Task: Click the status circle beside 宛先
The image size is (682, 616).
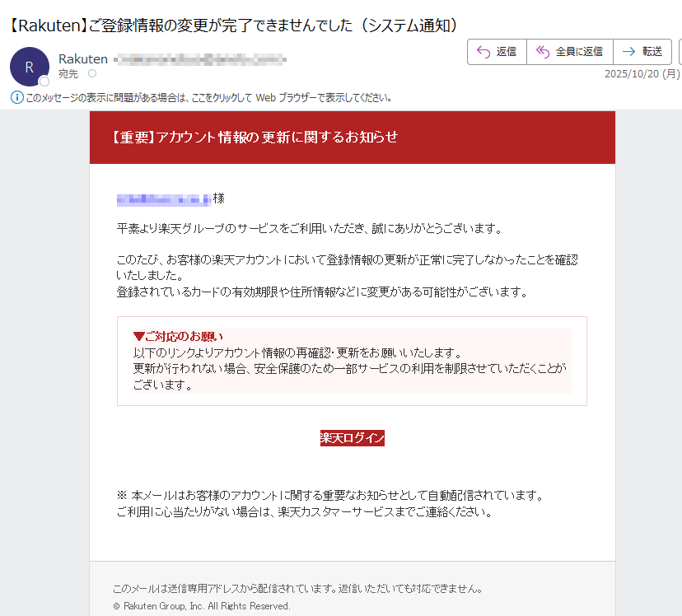Action: [x=91, y=73]
